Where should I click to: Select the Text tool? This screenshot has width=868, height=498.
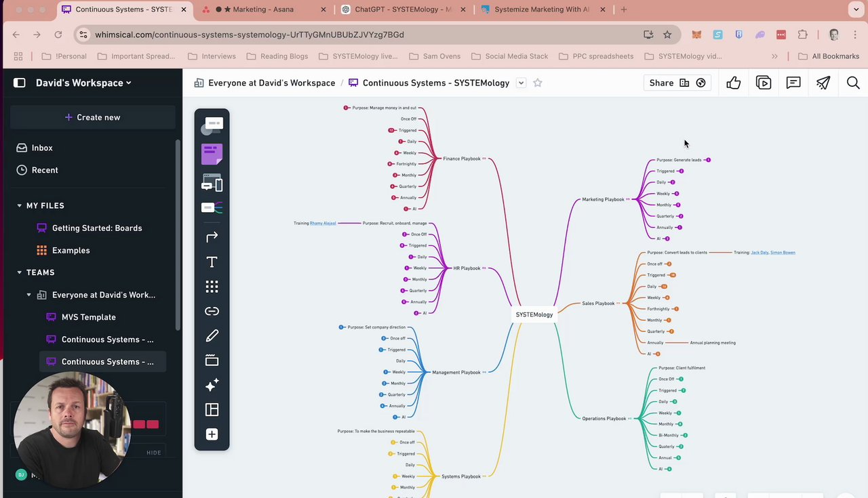pos(212,262)
